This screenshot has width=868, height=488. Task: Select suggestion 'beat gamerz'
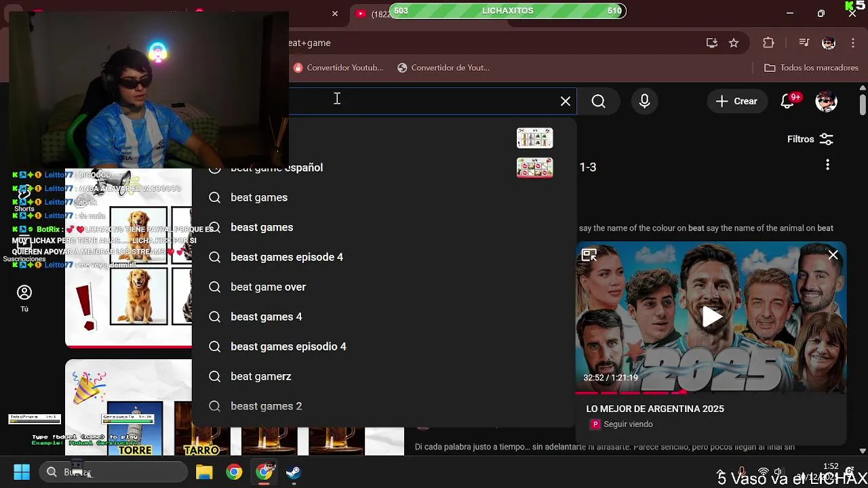tap(384, 376)
